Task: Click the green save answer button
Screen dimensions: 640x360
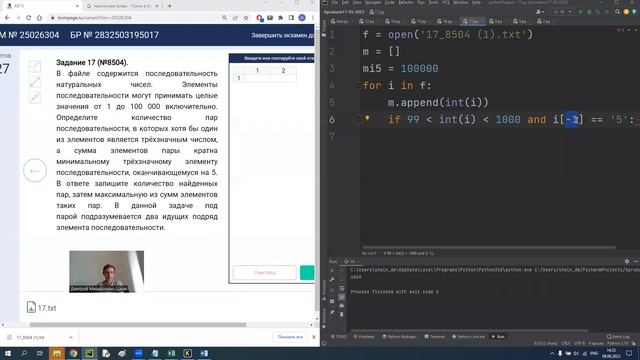Action: click(307, 273)
